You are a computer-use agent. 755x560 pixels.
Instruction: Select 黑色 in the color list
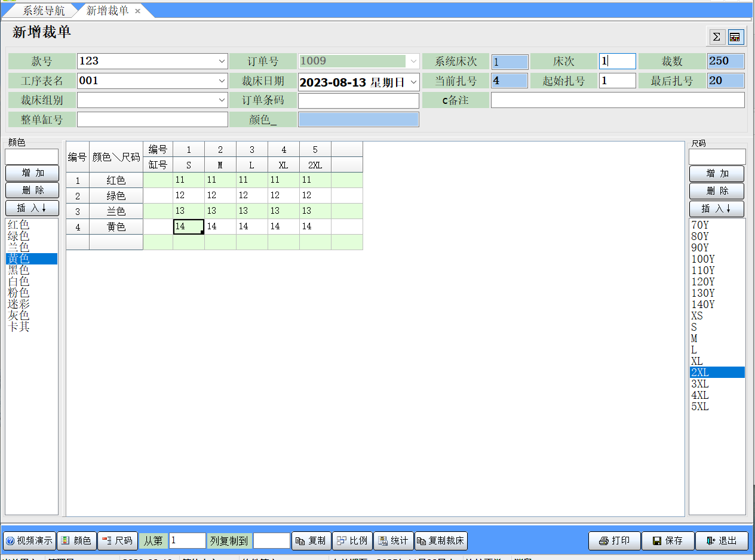19,270
